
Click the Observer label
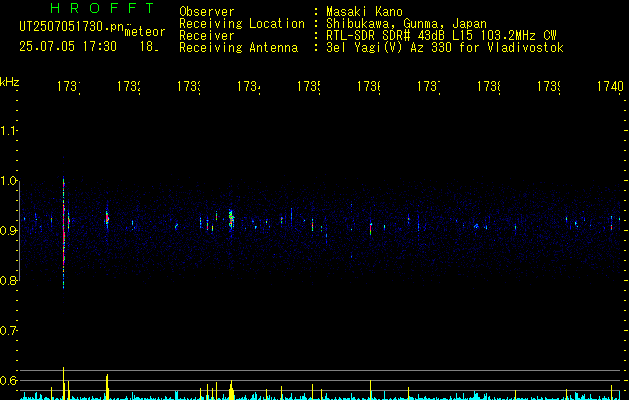(x=207, y=12)
